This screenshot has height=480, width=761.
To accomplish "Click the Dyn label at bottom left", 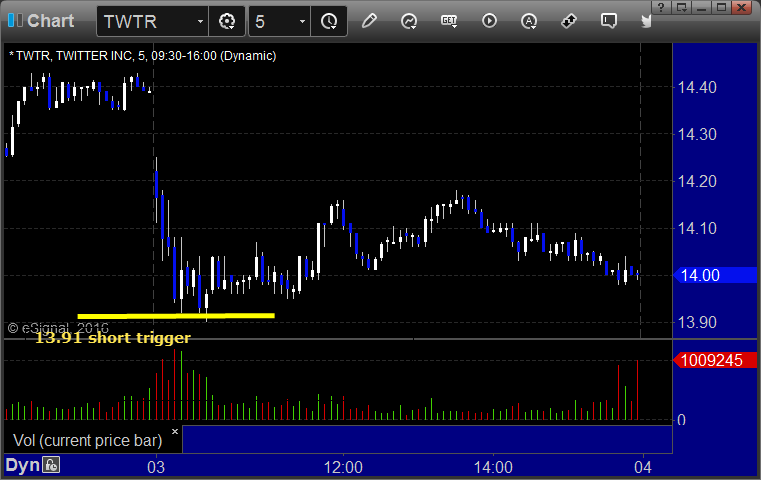I will click(22, 465).
